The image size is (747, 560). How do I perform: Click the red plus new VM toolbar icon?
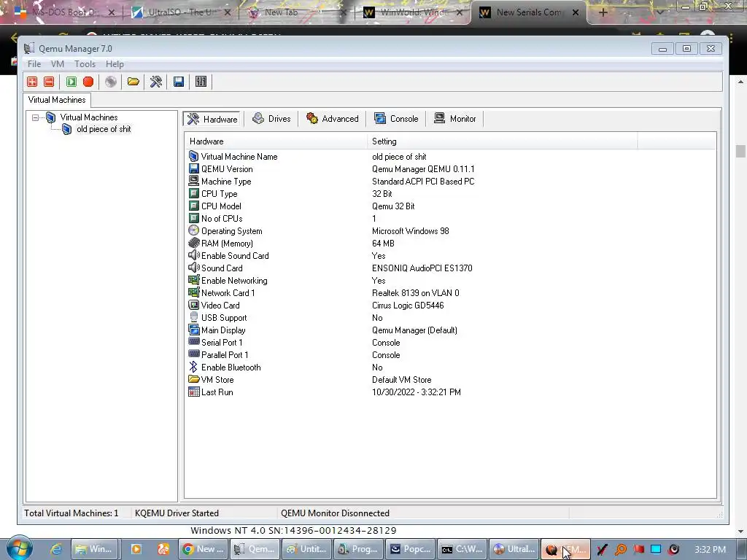coord(32,82)
